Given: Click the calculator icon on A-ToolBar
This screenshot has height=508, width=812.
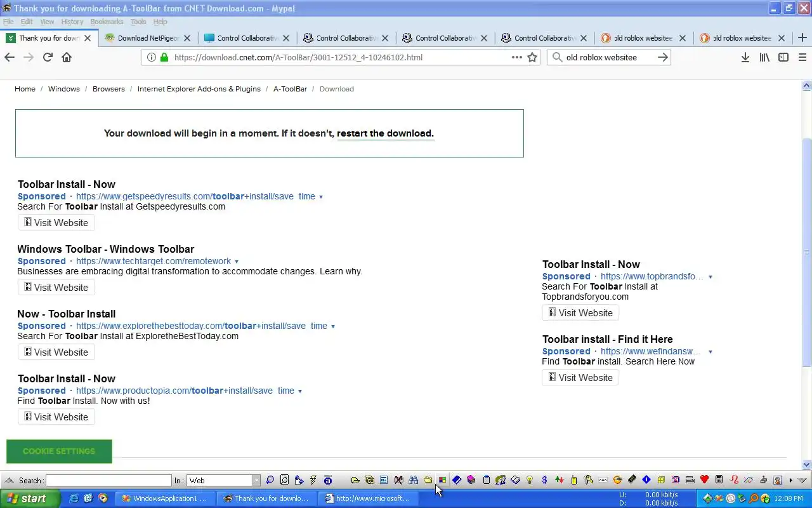Looking at the screenshot, I should pyautogui.click(x=719, y=480).
